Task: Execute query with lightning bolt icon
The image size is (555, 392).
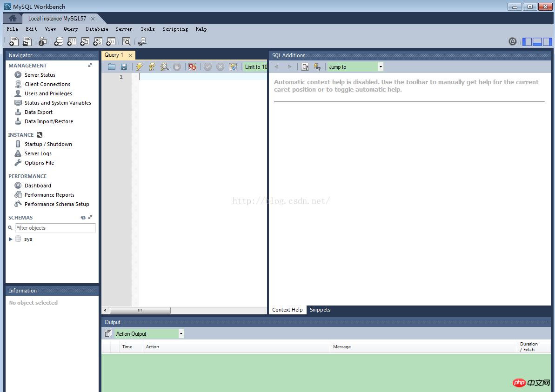Action: pyautogui.click(x=140, y=66)
